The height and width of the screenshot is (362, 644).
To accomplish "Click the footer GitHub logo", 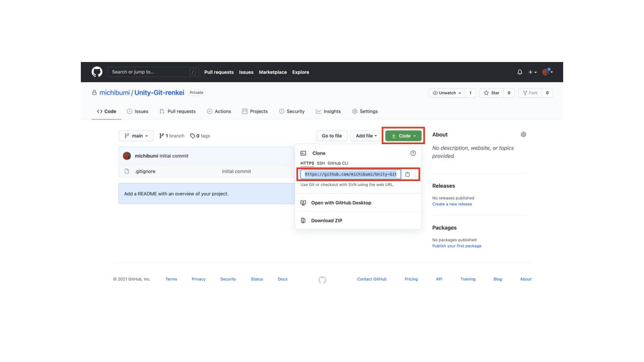I will click(x=322, y=280).
